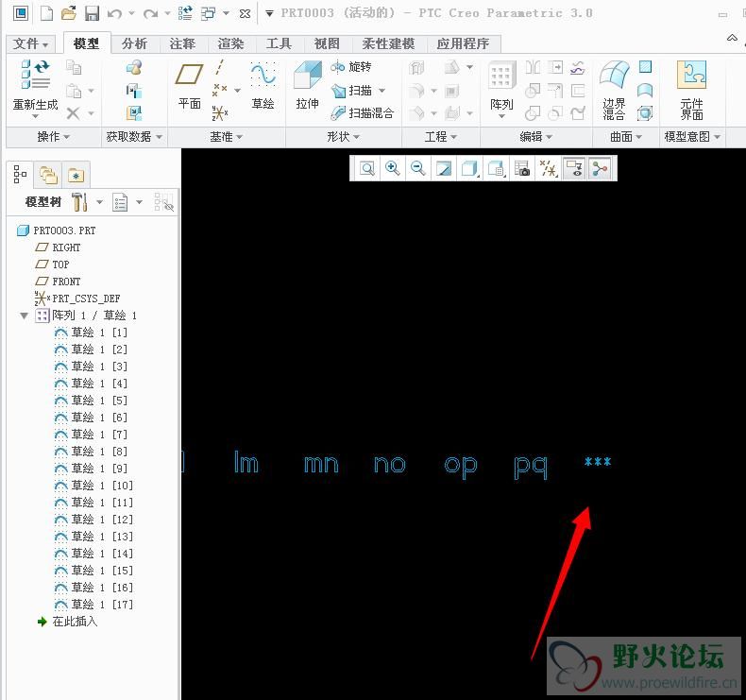Open the Saved Orientations icon
Viewport: 746px width, 700px height.
496,168
